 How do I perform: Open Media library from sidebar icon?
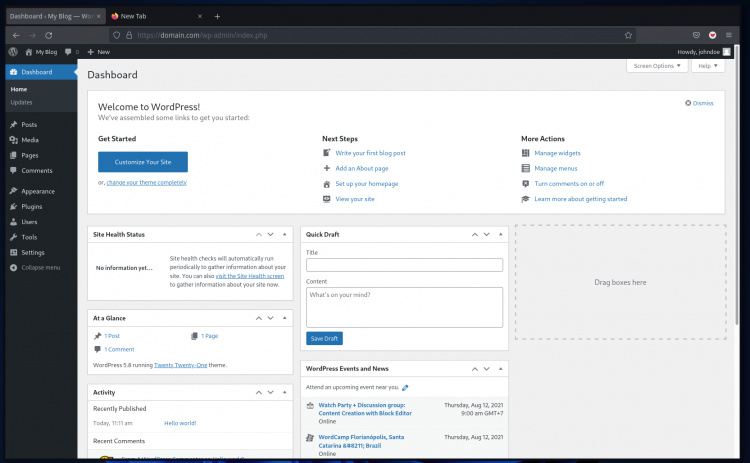[x=12, y=140]
